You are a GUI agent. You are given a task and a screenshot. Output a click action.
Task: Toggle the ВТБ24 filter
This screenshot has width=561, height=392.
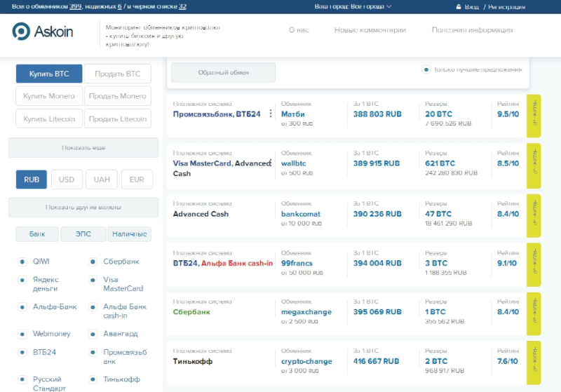pyautogui.click(x=22, y=352)
